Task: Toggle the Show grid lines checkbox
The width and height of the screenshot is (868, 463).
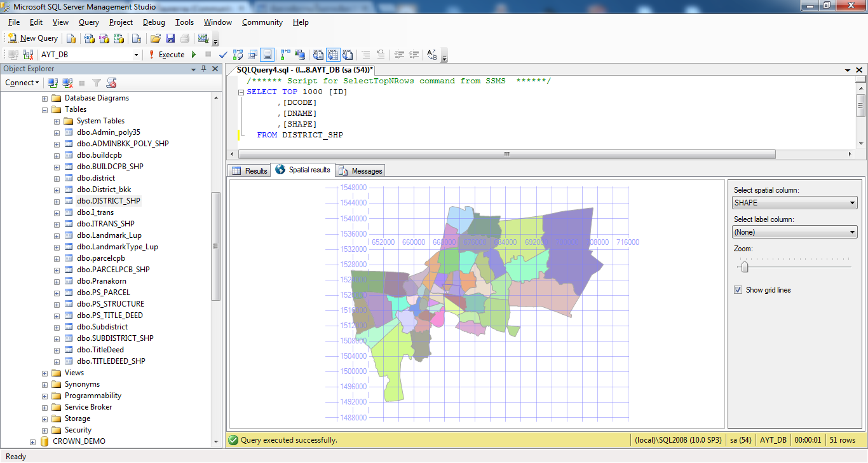Action: coord(738,290)
